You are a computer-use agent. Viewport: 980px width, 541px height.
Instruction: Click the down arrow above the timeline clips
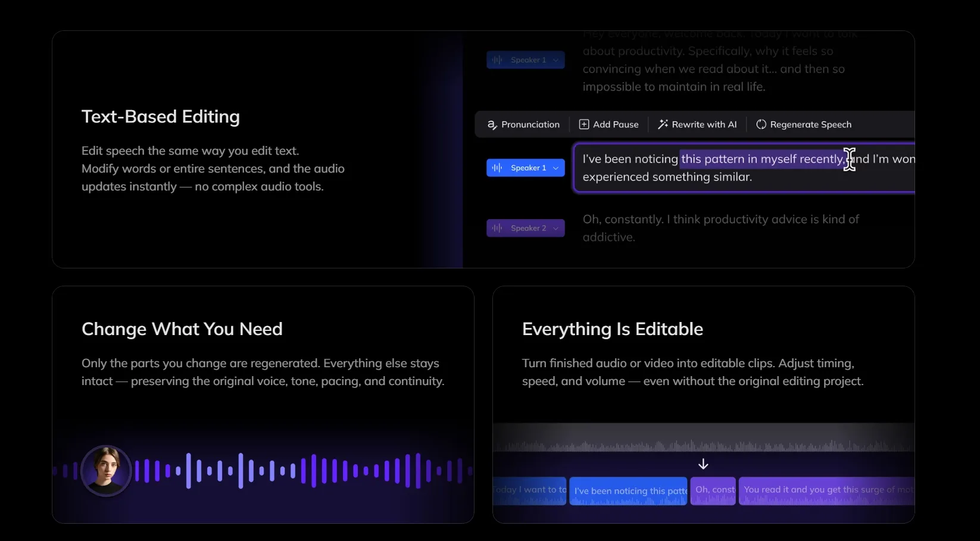[x=703, y=464]
